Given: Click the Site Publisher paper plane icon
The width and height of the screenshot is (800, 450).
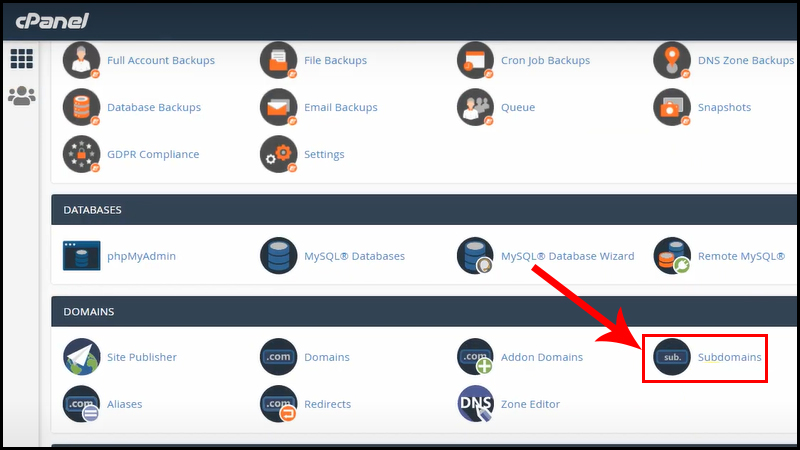Looking at the screenshot, I should coord(82,357).
